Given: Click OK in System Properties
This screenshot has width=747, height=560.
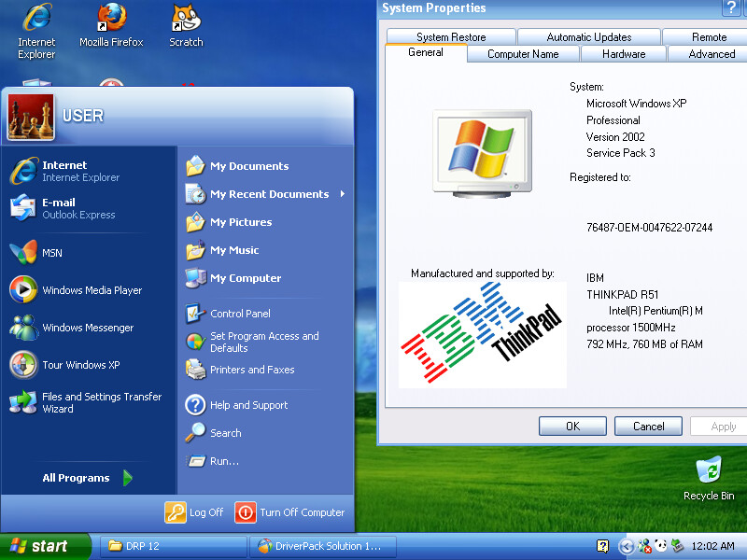Looking at the screenshot, I should pos(572,427).
